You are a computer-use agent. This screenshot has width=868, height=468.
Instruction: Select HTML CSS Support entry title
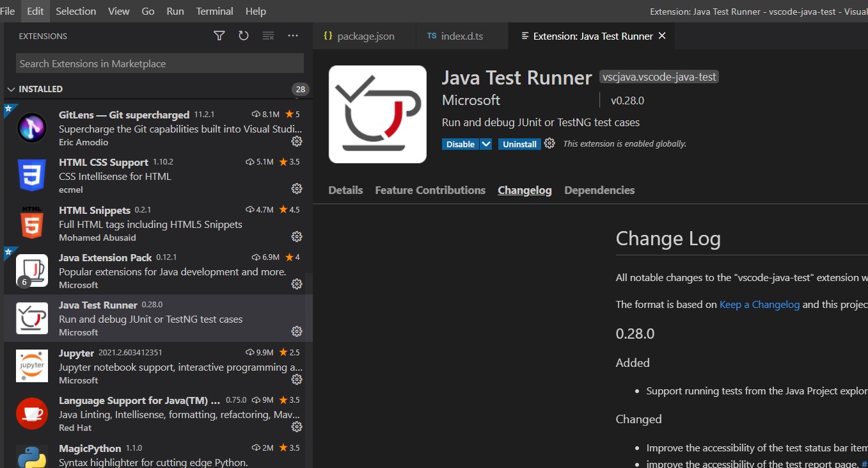pyautogui.click(x=104, y=162)
